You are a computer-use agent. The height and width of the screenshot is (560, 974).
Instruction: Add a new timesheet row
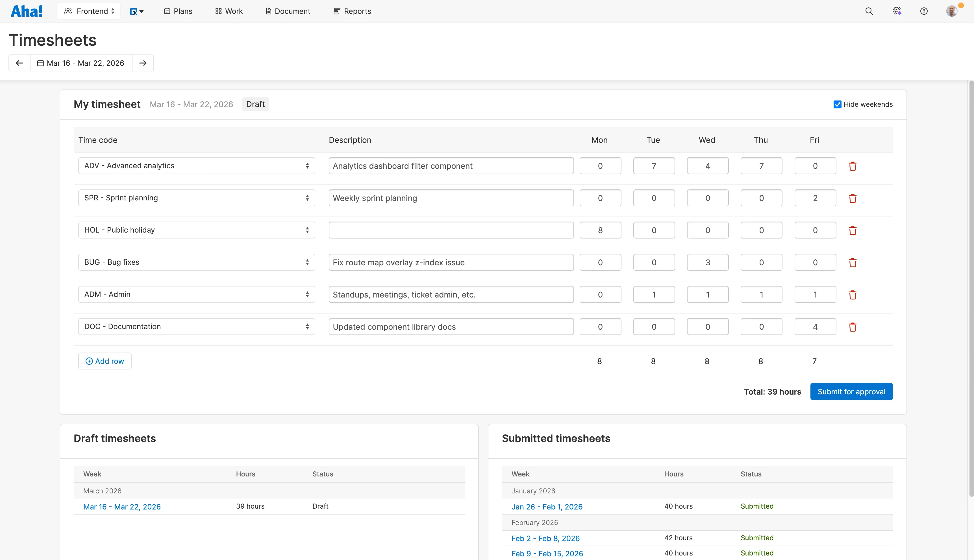(105, 361)
